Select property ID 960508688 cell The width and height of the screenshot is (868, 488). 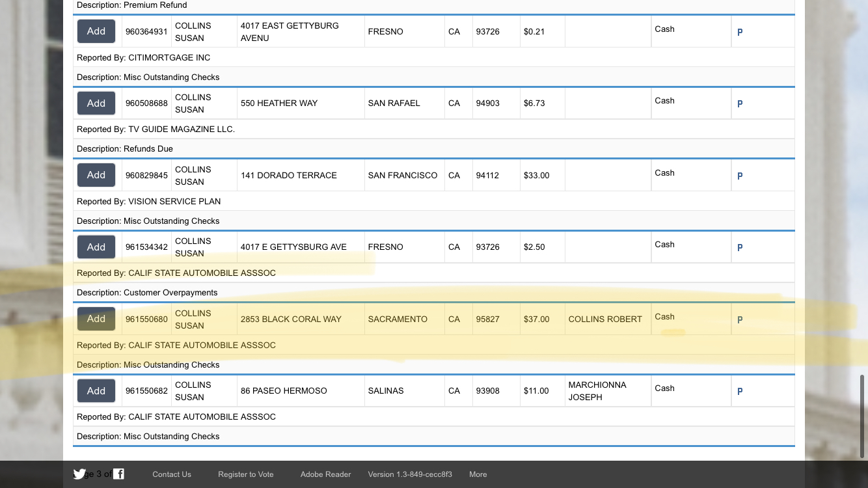[x=146, y=103]
